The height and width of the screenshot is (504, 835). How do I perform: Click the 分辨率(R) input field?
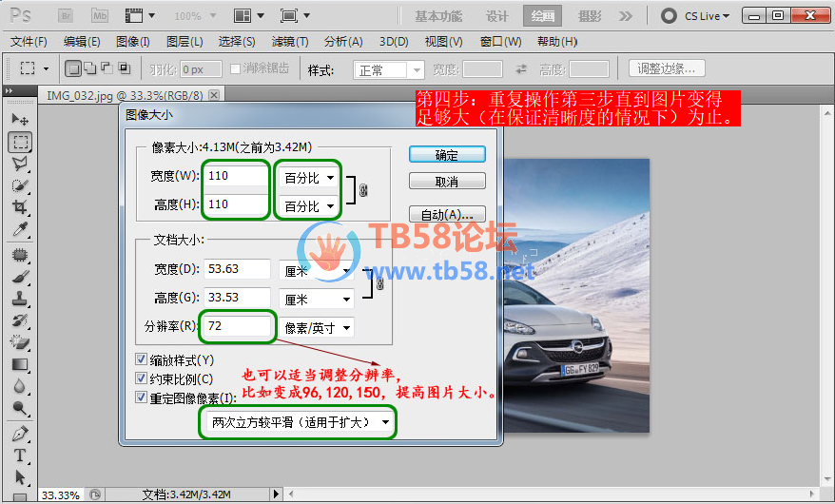238,326
